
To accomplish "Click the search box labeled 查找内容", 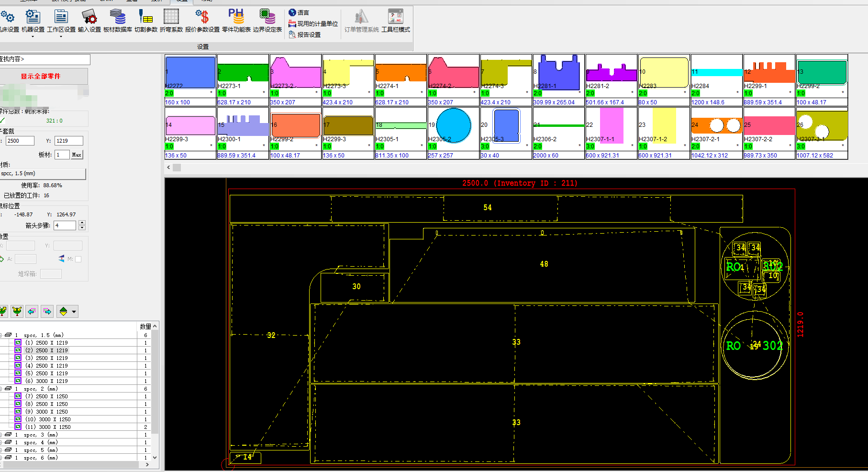I will tap(45, 59).
